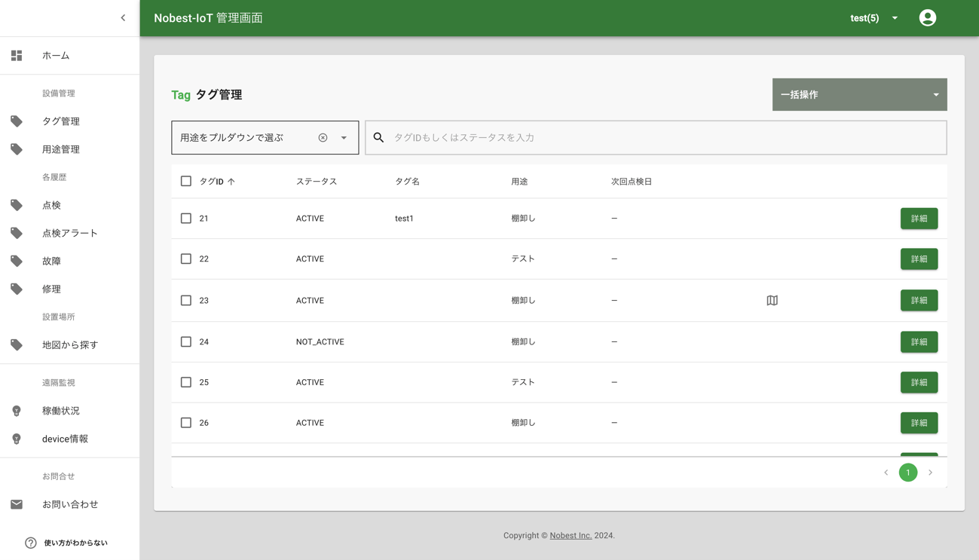979x560 pixels.
Task: Open the Nobest Inc. footer link
Action: click(x=571, y=535)
